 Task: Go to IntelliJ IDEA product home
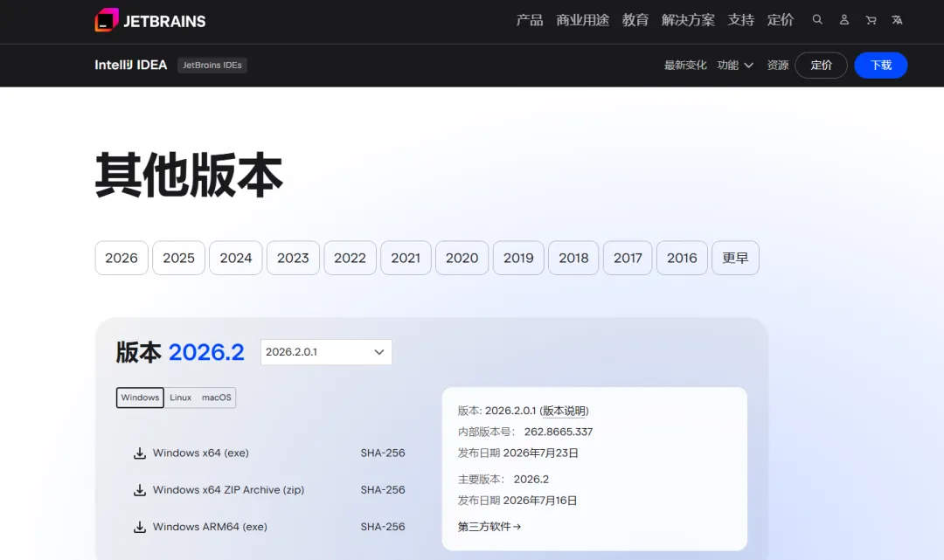(x=130, y=65)
